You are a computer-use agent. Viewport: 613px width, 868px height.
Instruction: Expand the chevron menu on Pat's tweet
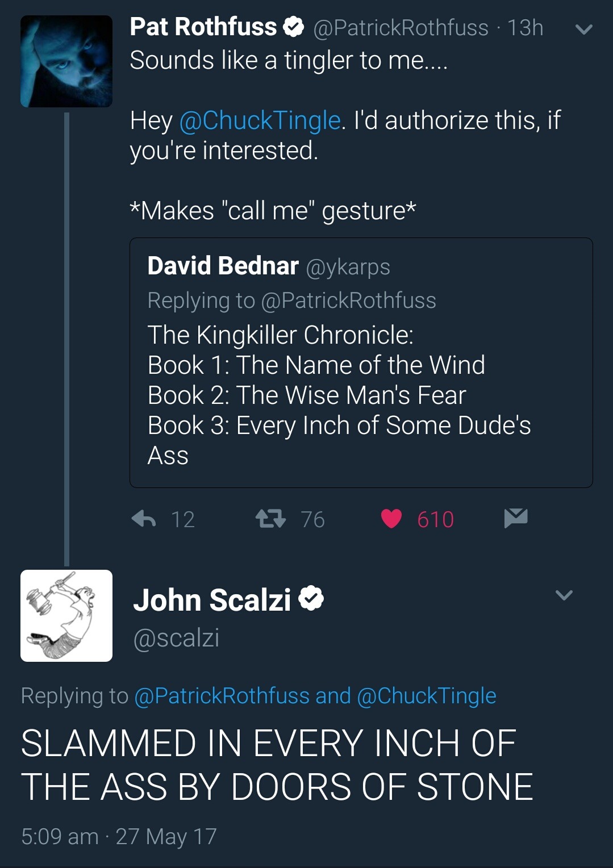(x=584, y=29)
